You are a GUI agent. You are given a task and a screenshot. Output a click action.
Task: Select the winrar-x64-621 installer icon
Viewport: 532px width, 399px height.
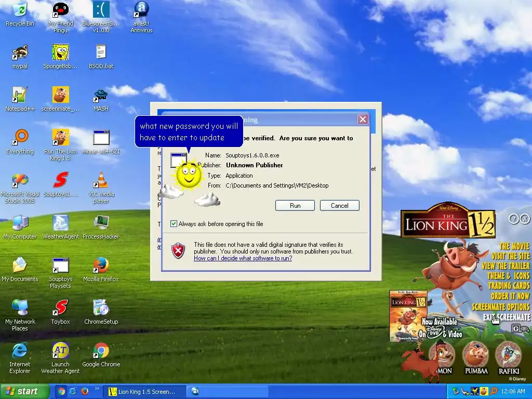101,142
